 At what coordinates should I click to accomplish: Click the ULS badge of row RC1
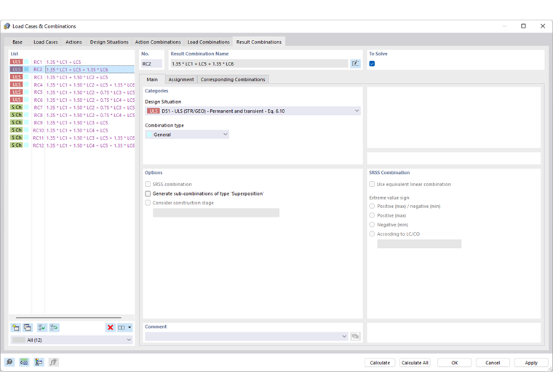coord(16,62)
